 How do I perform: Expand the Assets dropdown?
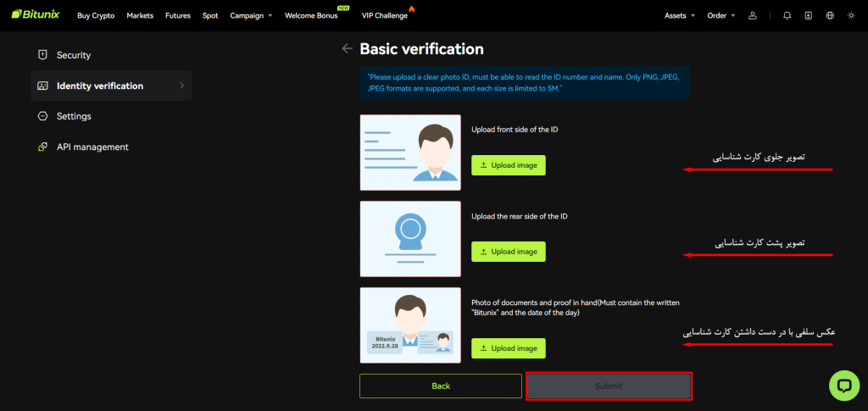(x=679, y=15)
